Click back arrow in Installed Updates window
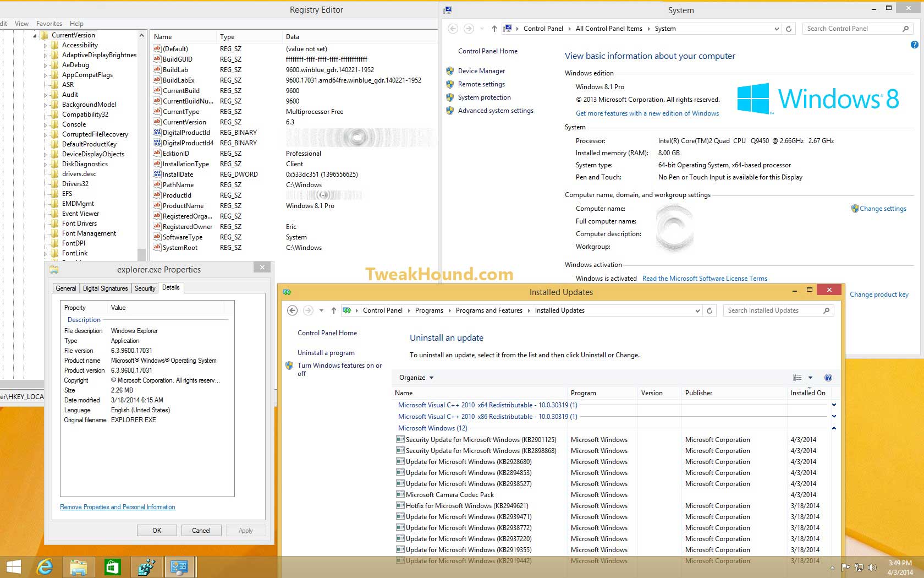Image resolution: width=924 pixels, height=578 pixels. click(x=293, y=310)
